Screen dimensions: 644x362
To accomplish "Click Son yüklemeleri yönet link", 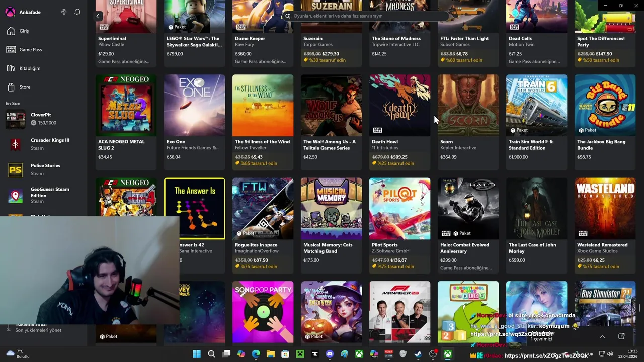I will 38,330.
